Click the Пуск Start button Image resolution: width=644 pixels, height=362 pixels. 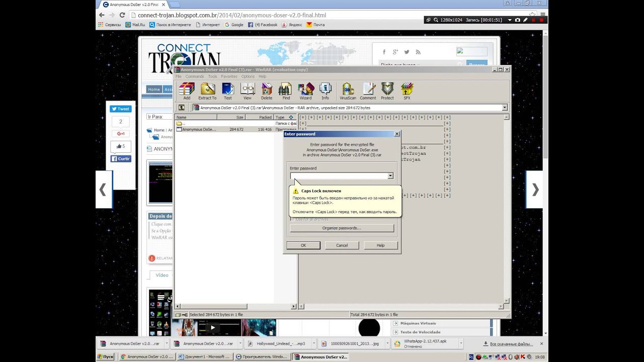tap(106, 356)
